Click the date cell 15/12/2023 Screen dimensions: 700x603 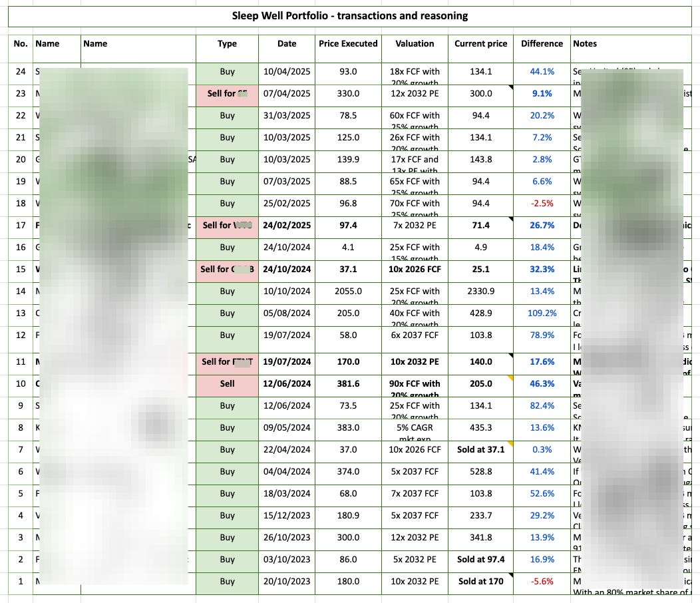point(287,517)
